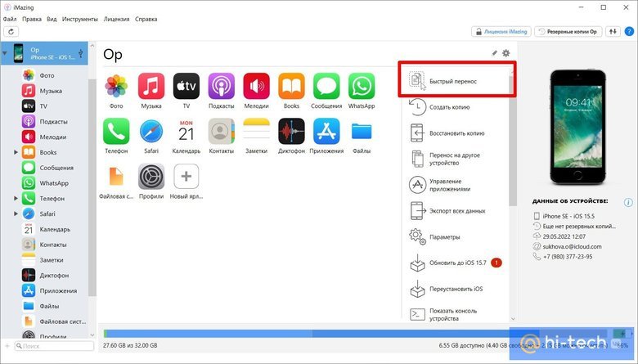Show device info via the i icon
This screenshot has width=638, height=364.
[x=628, y=202]
